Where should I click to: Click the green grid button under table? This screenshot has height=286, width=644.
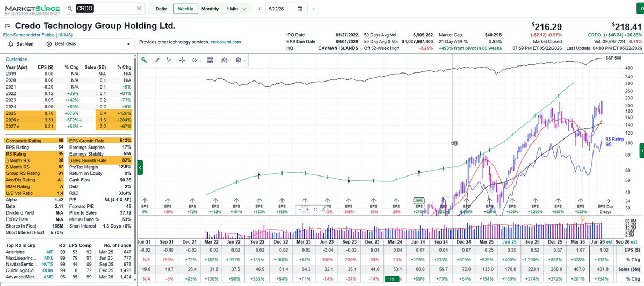pos(392,279)
